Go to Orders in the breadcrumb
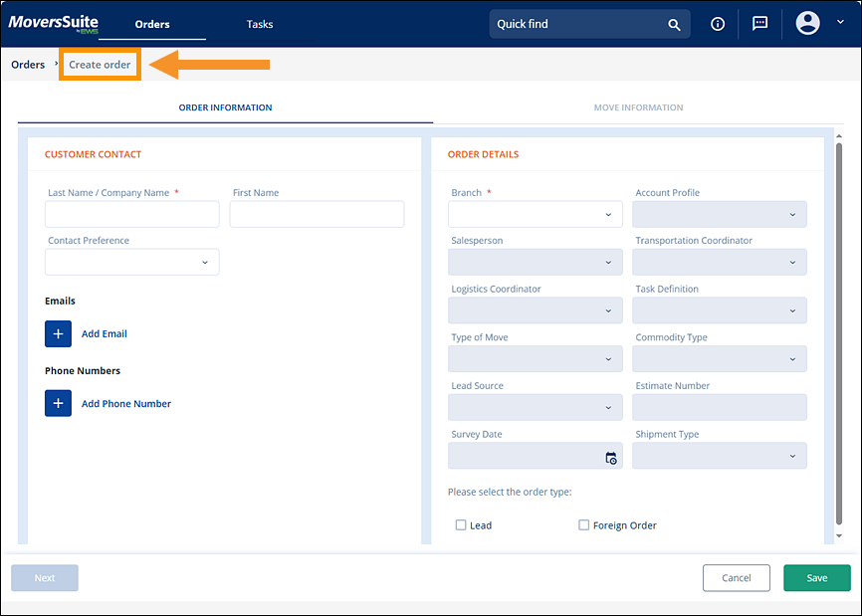Image resolution: width=862 pixels, height=616 pixels. click(28, 65)
